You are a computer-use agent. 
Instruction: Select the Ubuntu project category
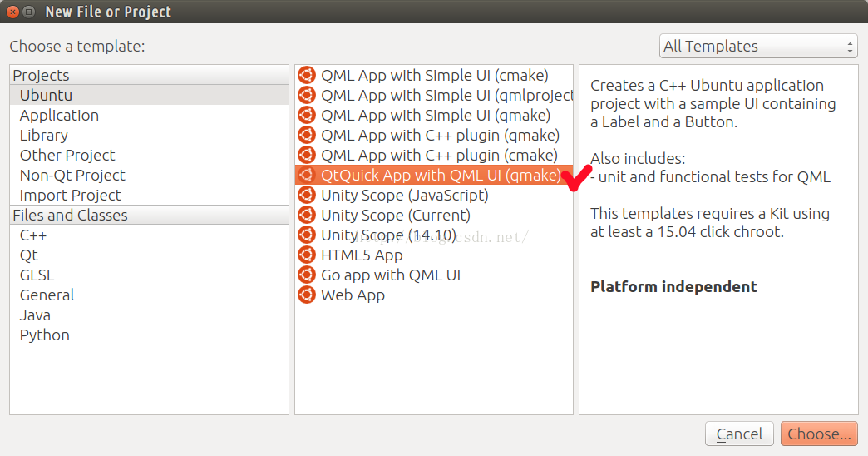coord(150,95)
